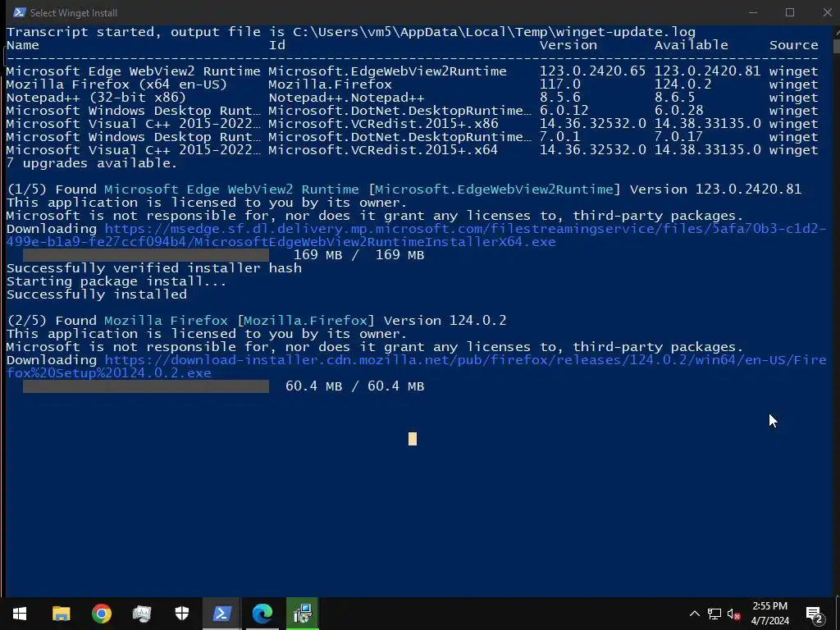Click the Available column header text
The height and width of the screenshot is (630, 840).
[691, 45]
